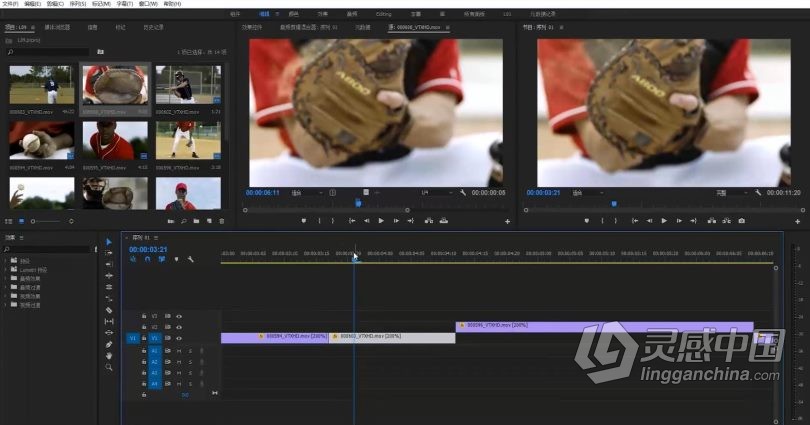This screenshot has height=425, width=810.
Task: Play clip in Source monitor
Action: point(381,221)
